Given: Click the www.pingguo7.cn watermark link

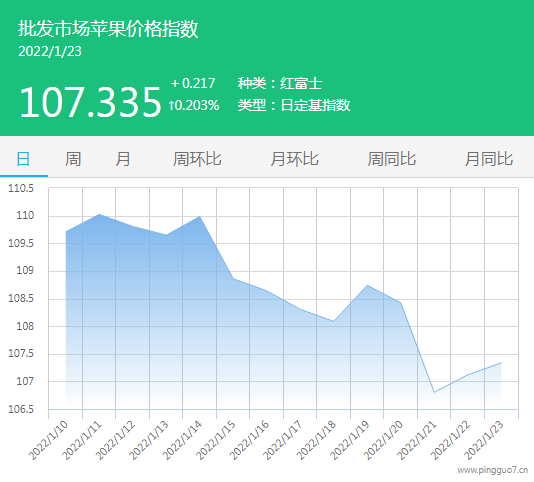Looking at the screenshot, I should pos(493,470).
